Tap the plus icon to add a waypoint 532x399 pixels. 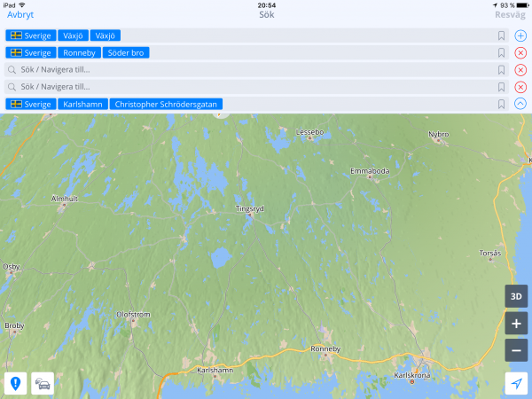click(520, 35)
